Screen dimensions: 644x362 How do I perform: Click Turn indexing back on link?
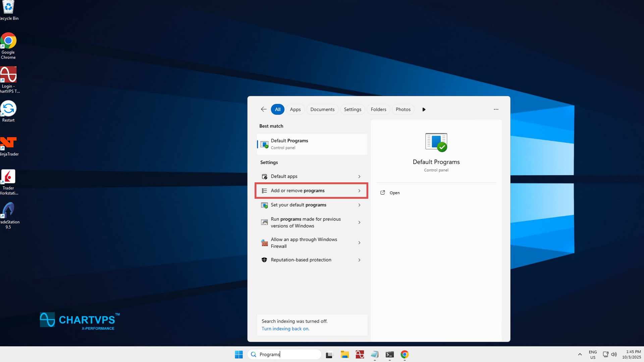tap(285, 328)
